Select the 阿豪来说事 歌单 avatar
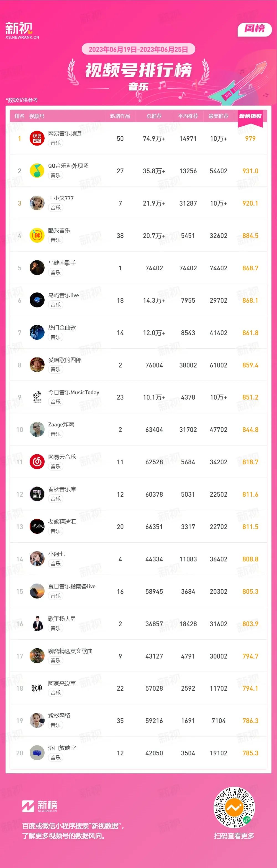This screenshot has height=868, width=277. (37, 688)
